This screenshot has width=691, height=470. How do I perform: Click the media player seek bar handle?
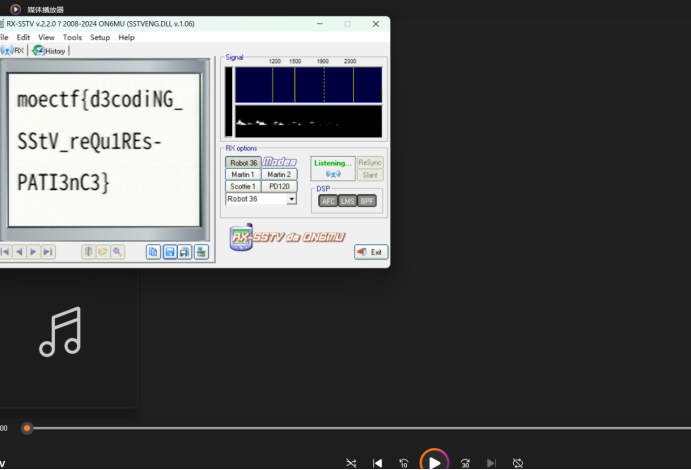pos(27,428)
